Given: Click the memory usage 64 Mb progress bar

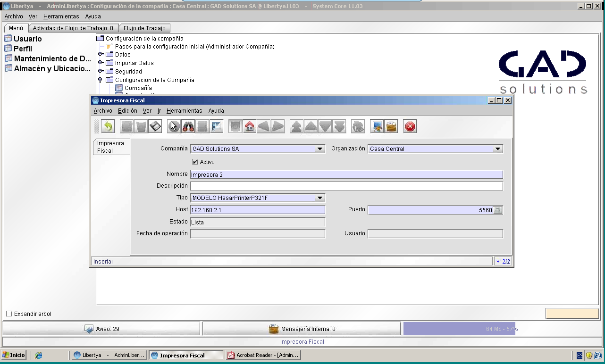Looking at the screenshot, I should (502, 329).
